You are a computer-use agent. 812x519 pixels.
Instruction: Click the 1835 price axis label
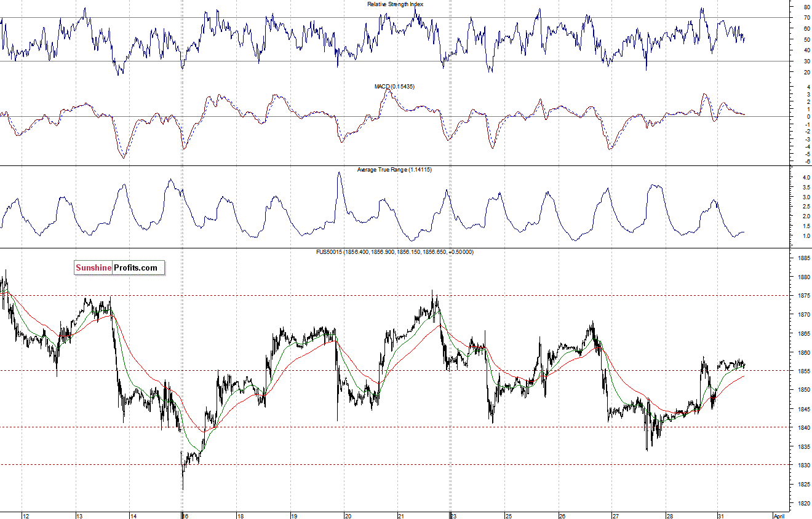click(804, 447)
